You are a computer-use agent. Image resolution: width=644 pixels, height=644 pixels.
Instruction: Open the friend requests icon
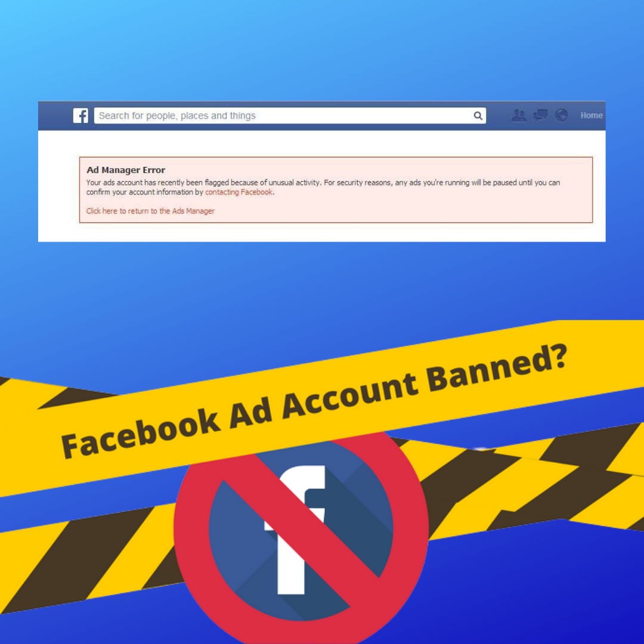click(519, 116)
